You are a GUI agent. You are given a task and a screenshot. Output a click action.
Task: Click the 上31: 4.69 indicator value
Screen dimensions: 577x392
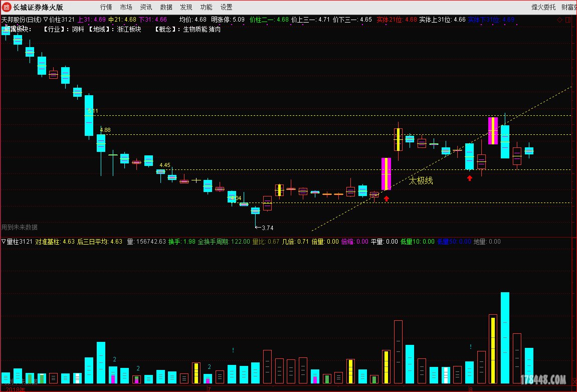[x=91, y=20]
